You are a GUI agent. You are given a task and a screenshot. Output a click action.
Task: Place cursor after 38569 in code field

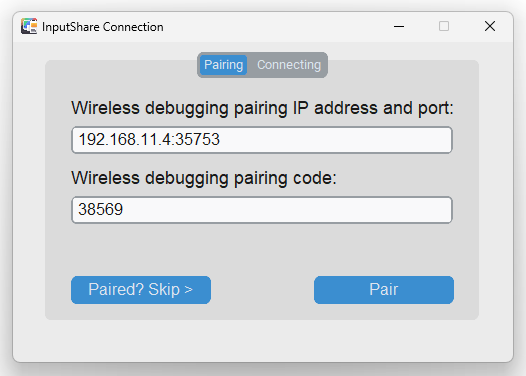124,209
